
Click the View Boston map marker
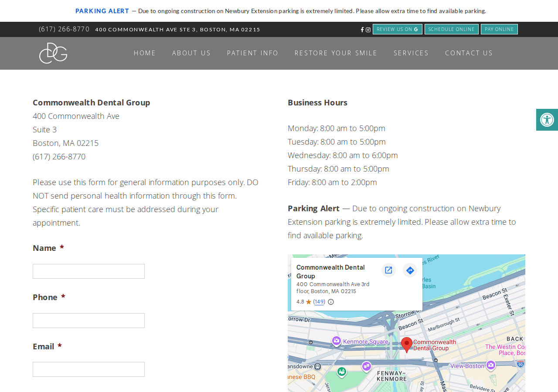pyautogui.click(x=491, y=365)
